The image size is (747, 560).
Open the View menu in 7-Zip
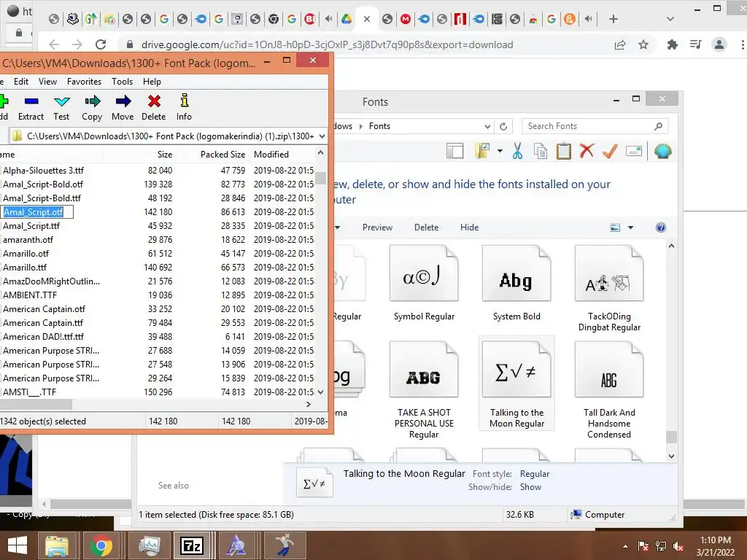click(47, 82)
